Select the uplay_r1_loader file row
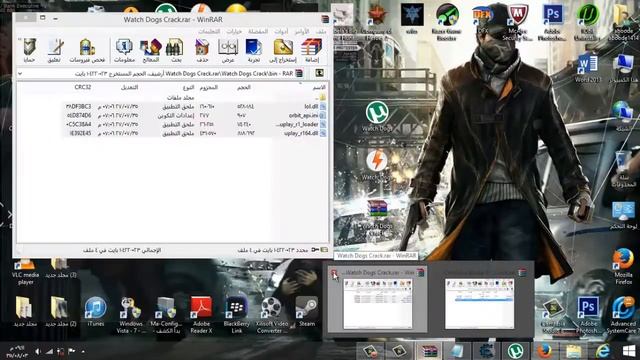This screenshot has height=360, width=640. pyautogui.click(x=195, y=124)
